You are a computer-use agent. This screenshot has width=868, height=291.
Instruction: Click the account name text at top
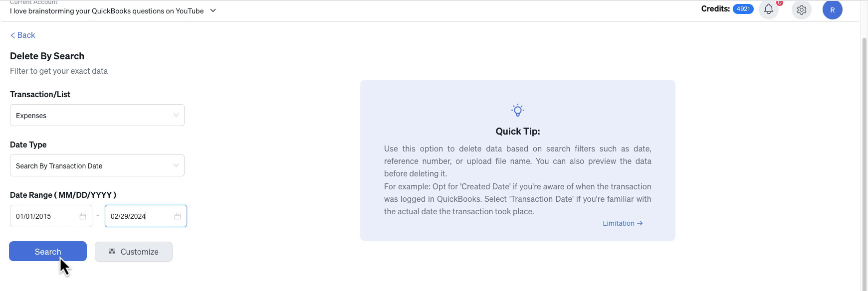point(107,11)
